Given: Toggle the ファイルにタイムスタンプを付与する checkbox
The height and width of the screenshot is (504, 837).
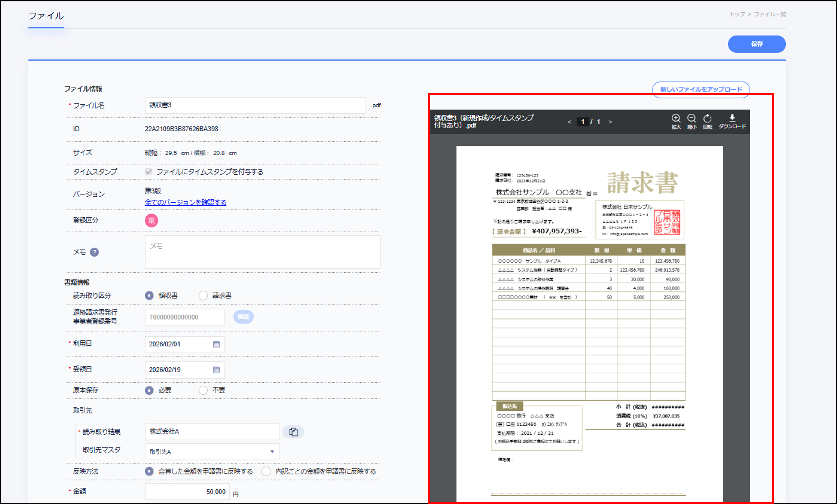Looking at the screenshot, I should pos(149,172).
